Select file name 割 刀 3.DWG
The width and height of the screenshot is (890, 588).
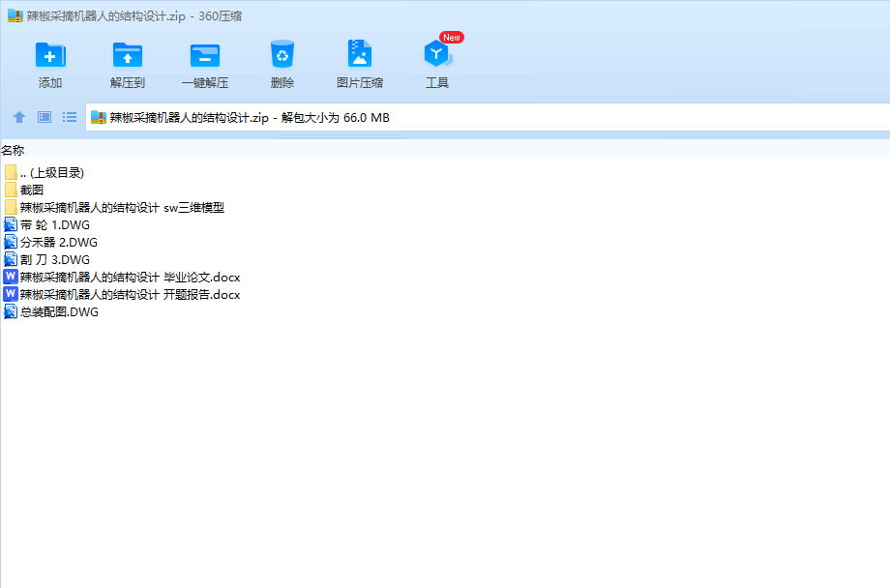click(x=55, y=260)
